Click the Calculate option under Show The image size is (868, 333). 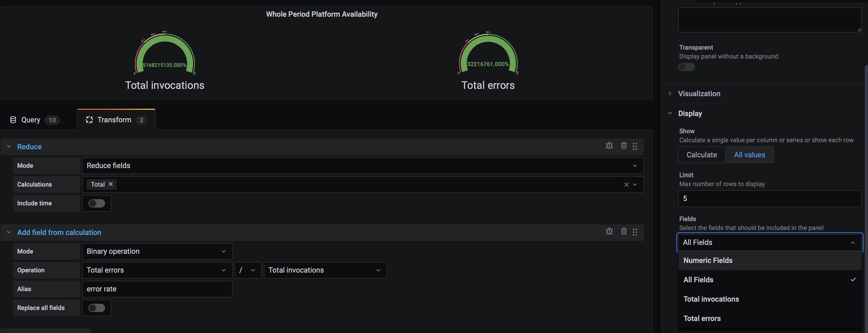[702, 155]
